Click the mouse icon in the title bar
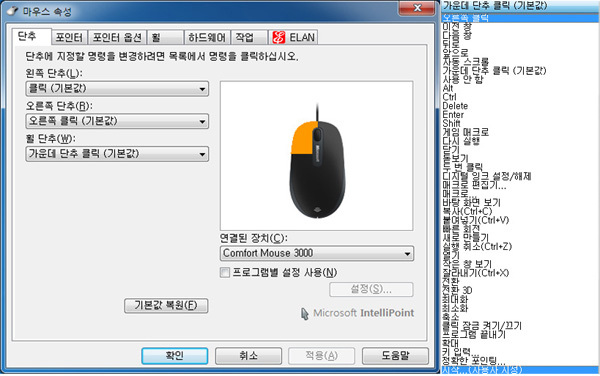The image size is (600, 376). click(12, 11)
